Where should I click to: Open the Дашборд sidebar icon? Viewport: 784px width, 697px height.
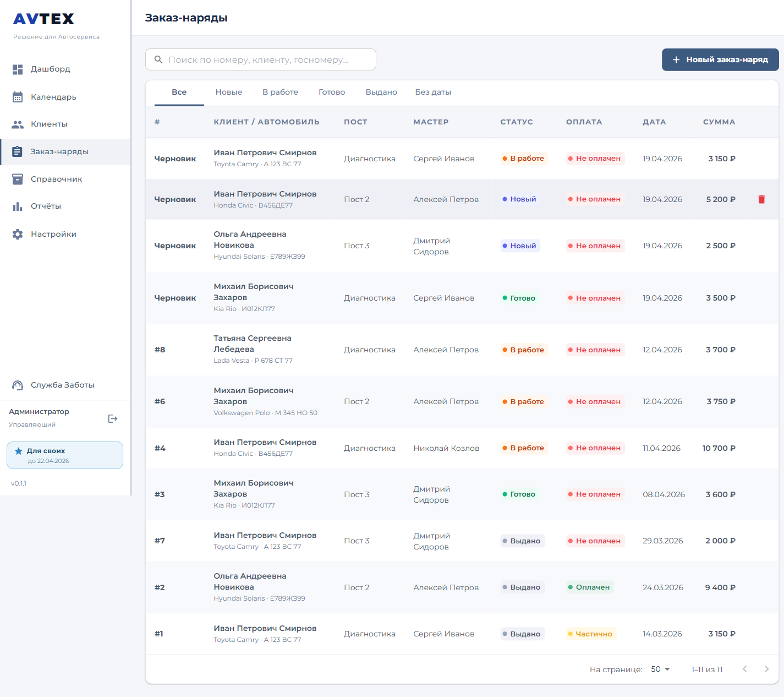(18, 69)
